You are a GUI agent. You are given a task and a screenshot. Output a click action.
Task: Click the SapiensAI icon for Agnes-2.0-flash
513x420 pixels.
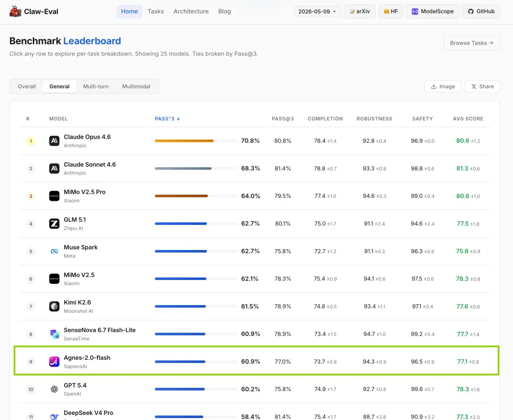(x=54, y=362)
